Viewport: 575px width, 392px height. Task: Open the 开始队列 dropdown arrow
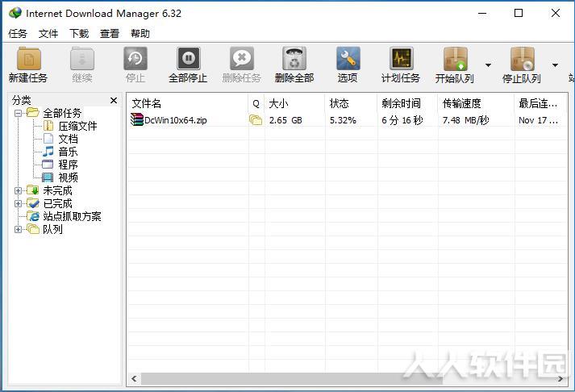tap(488, 65)
